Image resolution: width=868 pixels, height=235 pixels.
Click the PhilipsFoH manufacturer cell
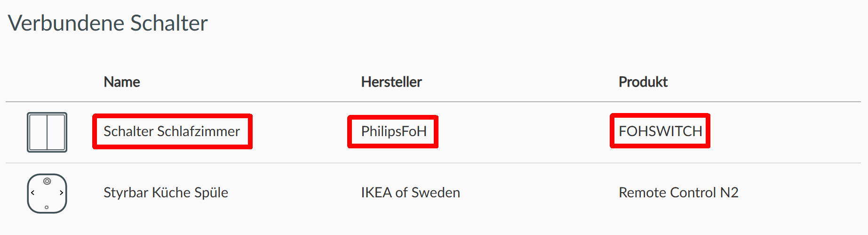click(393, 131)
